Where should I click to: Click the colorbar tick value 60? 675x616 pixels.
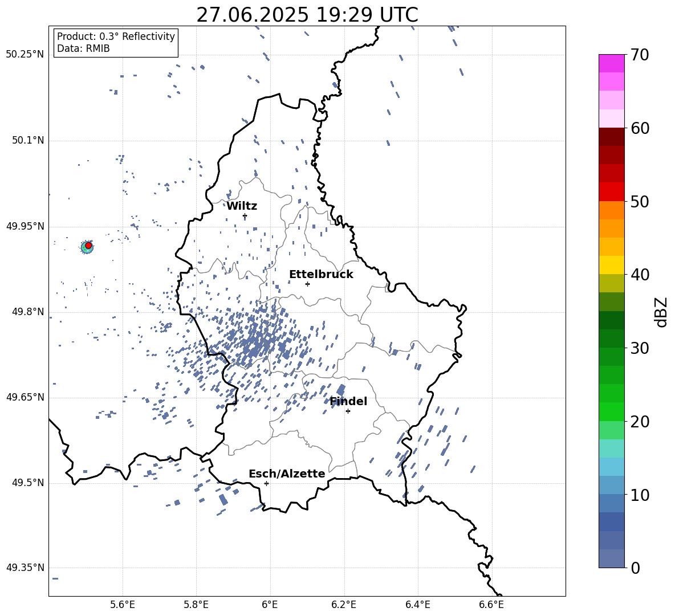pyautogui.click(x=640, y=128)
